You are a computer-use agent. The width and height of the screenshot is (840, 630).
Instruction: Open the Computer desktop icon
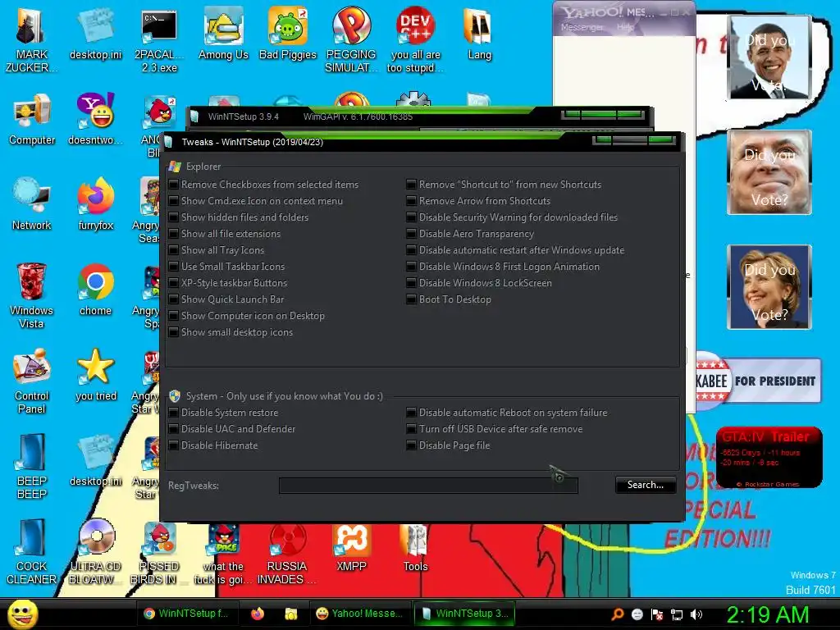tap(32, 120)
